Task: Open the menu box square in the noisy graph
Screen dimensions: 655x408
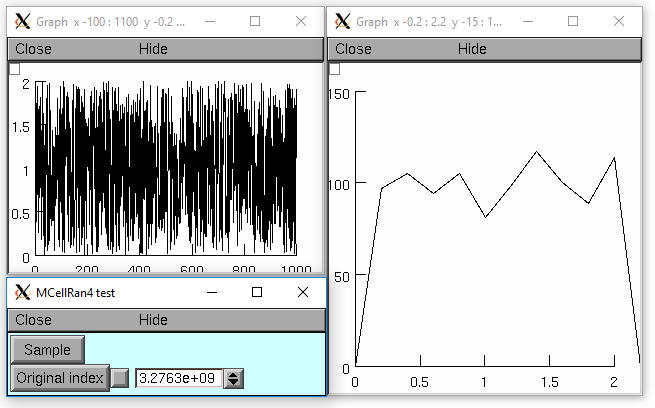Action: click(14, 69)
